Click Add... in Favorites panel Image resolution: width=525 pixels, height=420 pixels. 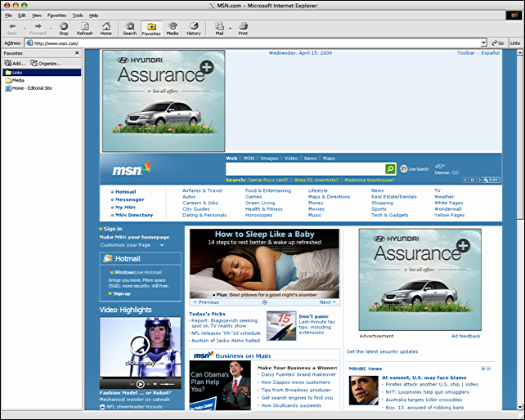pos(15,63)
